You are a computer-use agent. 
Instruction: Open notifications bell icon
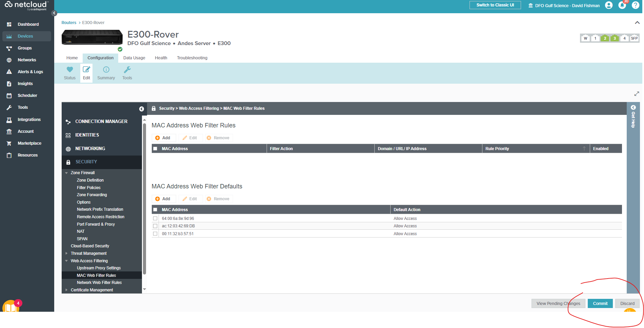point(622,5)
